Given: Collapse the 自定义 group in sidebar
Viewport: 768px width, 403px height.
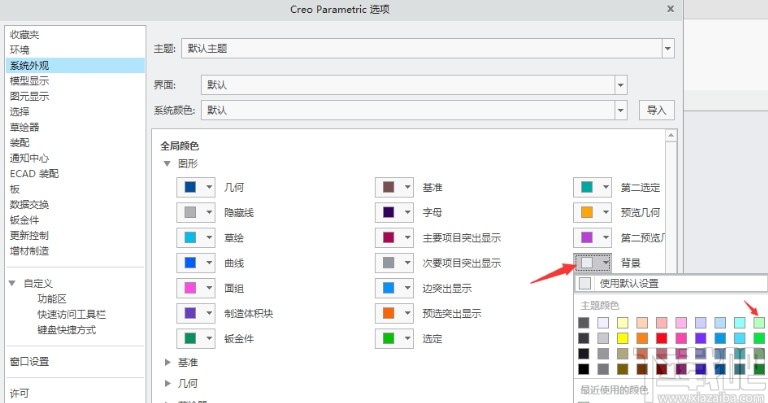Looking at the screenshot, I should pyautogui.click(x=12, y=283).
